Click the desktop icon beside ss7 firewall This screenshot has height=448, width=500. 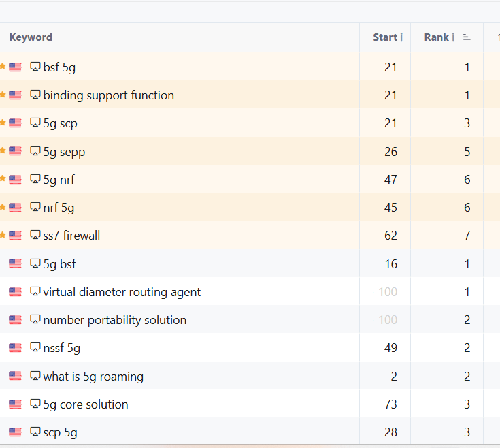35,235
